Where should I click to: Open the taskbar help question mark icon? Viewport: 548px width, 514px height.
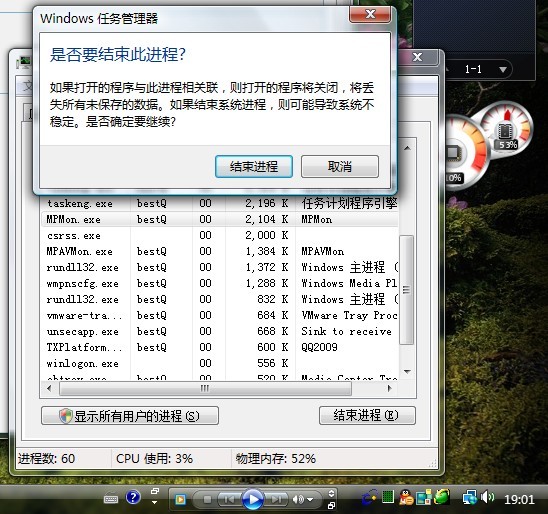tap(133, 497)
